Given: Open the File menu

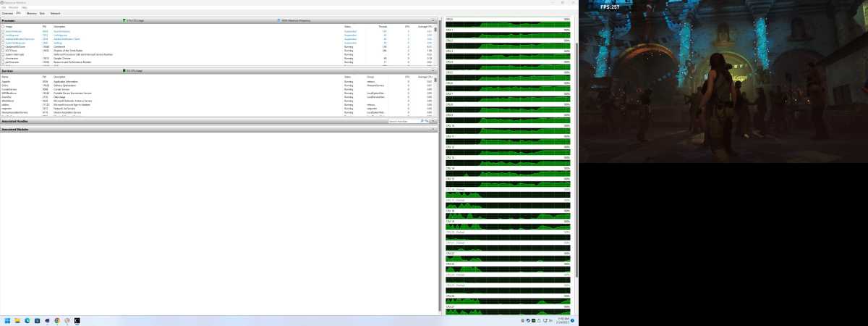Looking at the screenshot, I should [4, 7].
